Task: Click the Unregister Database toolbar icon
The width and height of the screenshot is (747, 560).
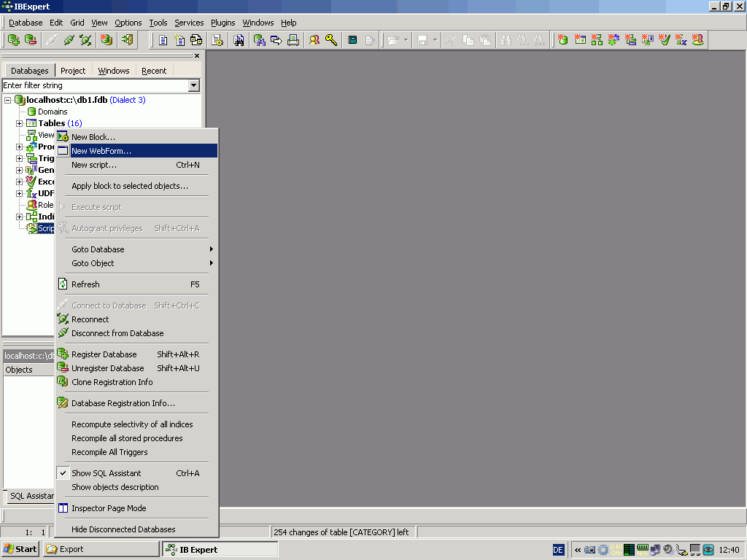Action: point(31,40)
